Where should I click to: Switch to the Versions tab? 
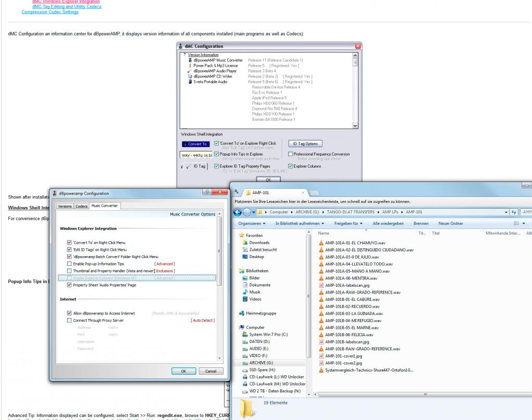click(65, 207)
